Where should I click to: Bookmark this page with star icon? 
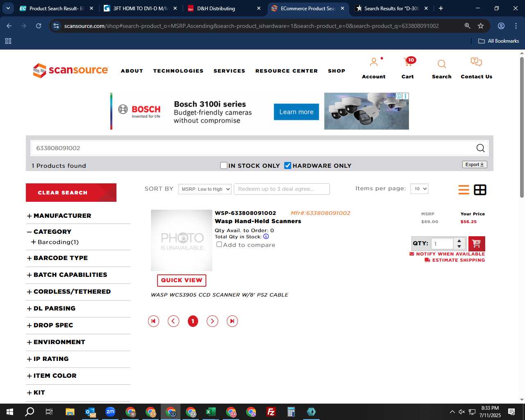click(x=481, y=26)
